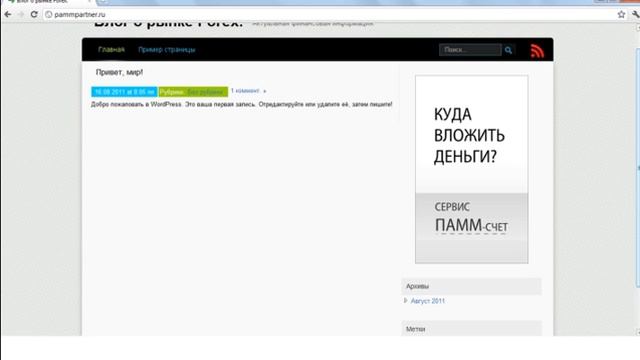Open the Август 2011 archive link

click(x=427, y=301)
